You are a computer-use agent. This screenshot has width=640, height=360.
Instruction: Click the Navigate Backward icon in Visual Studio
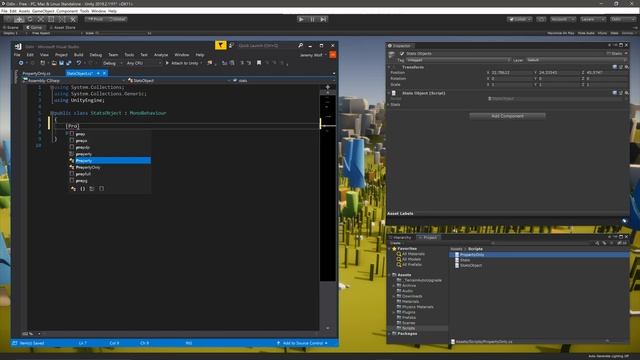tap(21, 63)
